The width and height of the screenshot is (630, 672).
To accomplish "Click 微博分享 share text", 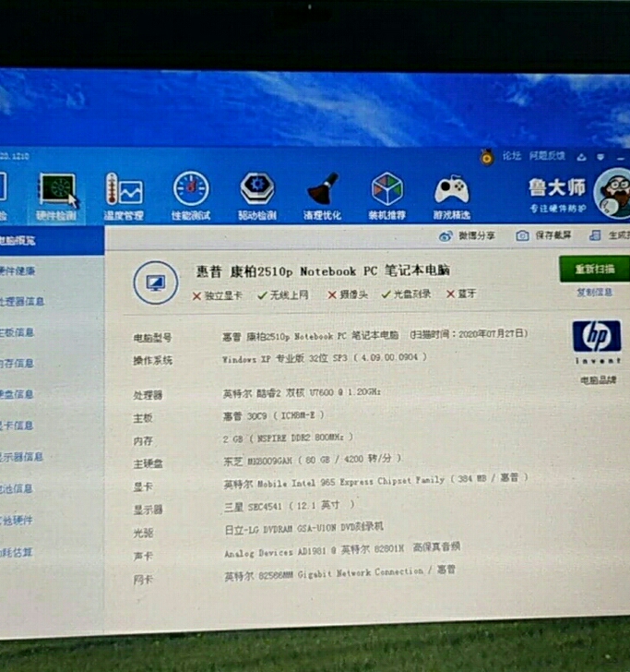I will pyautogui.click(x=477, y=235).
